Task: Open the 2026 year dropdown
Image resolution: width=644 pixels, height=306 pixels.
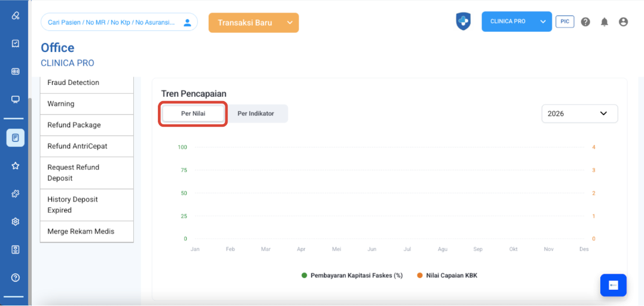Action: pyautogui.click(x=579, y=114)
